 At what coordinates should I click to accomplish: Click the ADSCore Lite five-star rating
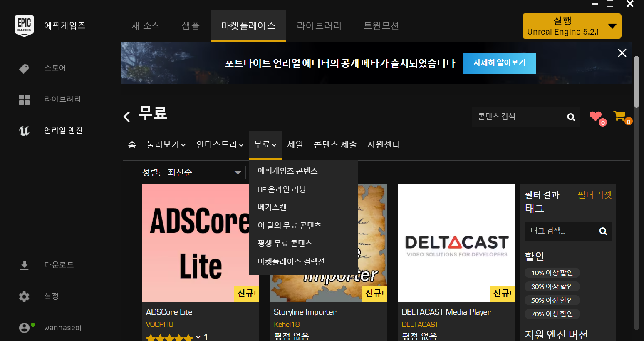170,337
